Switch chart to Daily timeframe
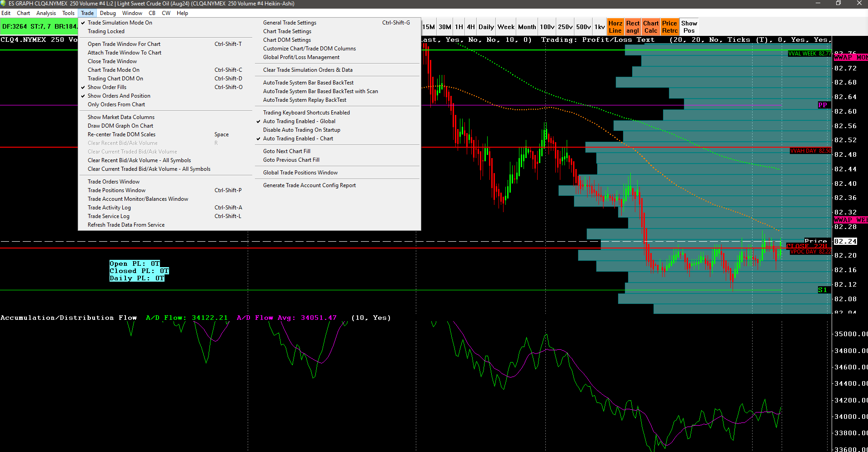The image size is (868, 452). [486, 27]
